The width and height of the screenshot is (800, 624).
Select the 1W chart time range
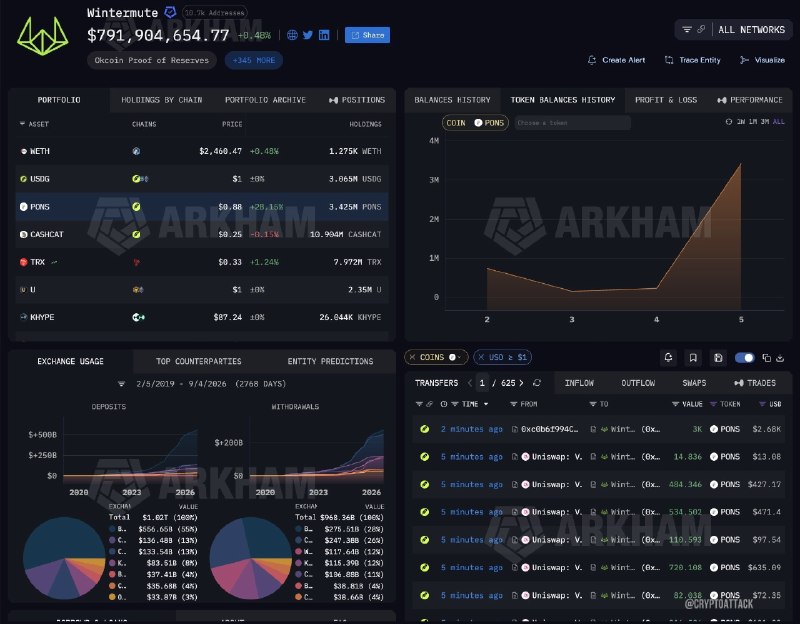coord(740,122)
